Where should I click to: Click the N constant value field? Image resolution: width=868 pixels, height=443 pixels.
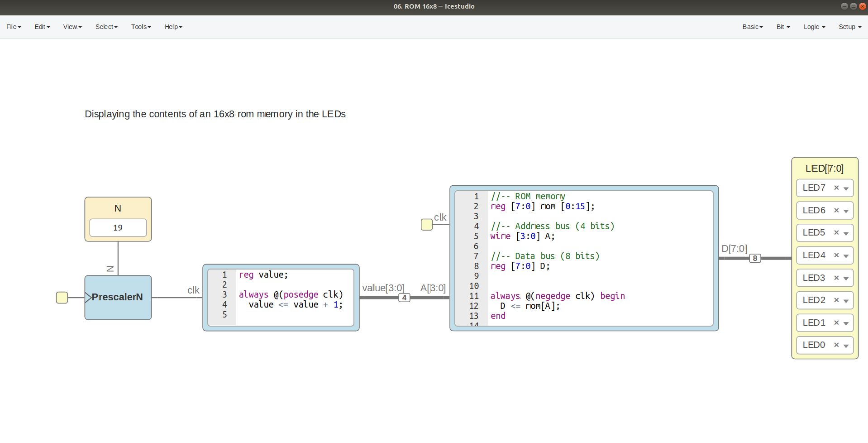(118, 227)
